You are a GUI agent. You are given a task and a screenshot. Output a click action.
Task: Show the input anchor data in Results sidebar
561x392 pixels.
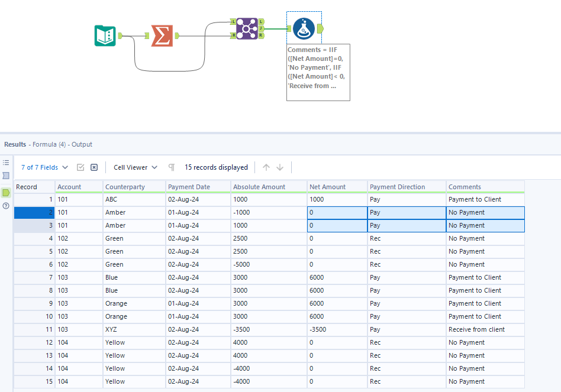(x=6, y=176)
